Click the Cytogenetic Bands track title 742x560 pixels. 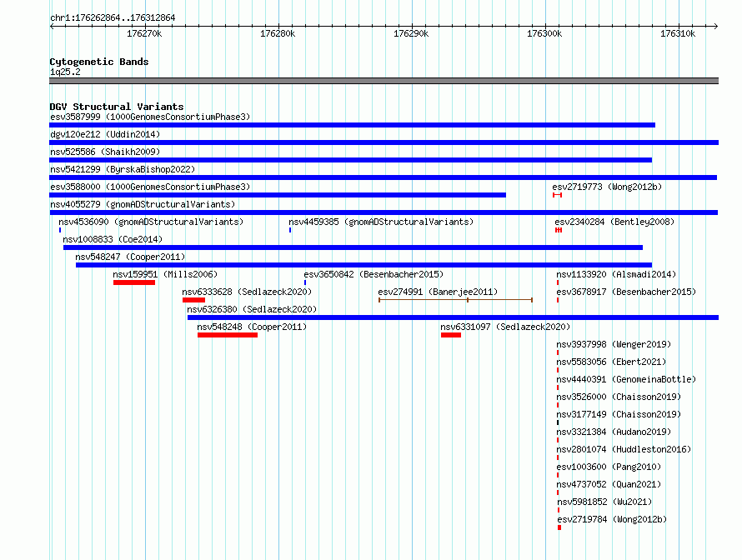[99, 62]
